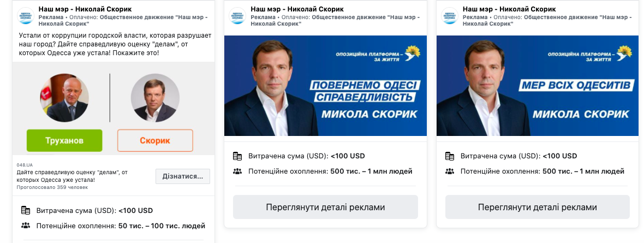Open the 'Повернемо Одесі справедливість' banner image
Image resolution: width=644 pixels, height=243 pixels.
tap(325, 86)
